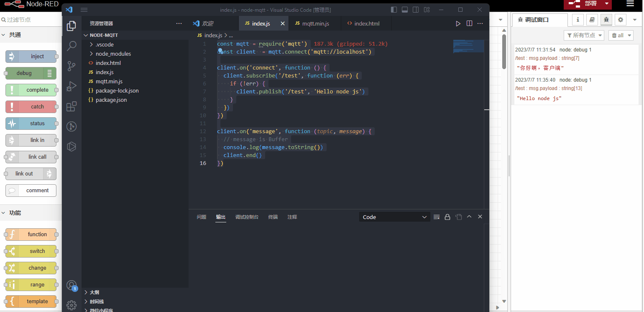644x312 pixels.
Task: Click the Run Code play icon in editor
Action: [x=458, y=23]
